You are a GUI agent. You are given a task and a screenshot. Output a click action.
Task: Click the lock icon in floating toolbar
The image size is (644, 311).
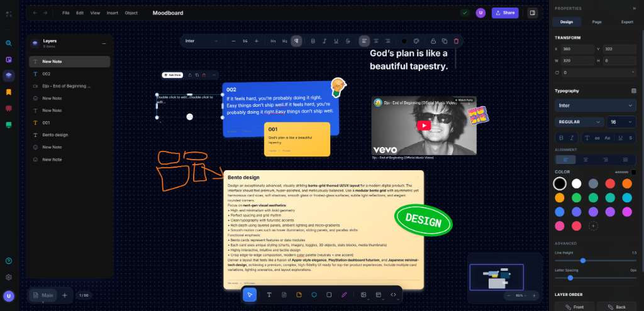pyautogui.click(x=433, y=41)
